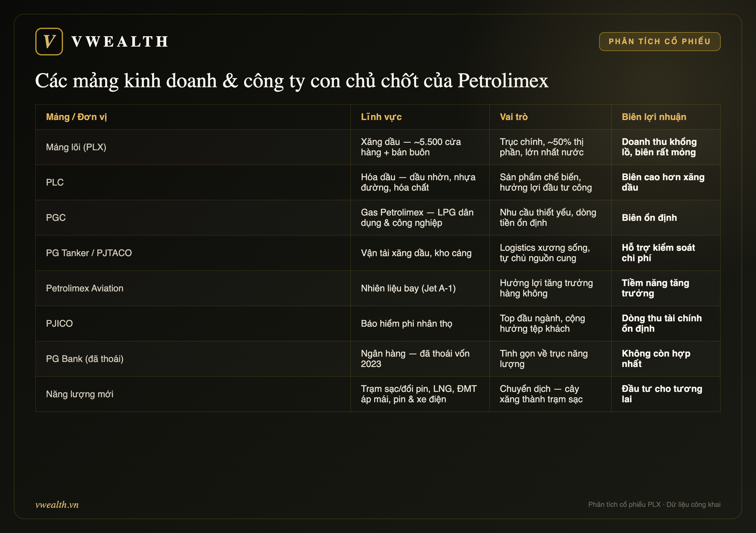Click the gold V logo icon
756x533 pixels.
[49, 42]
